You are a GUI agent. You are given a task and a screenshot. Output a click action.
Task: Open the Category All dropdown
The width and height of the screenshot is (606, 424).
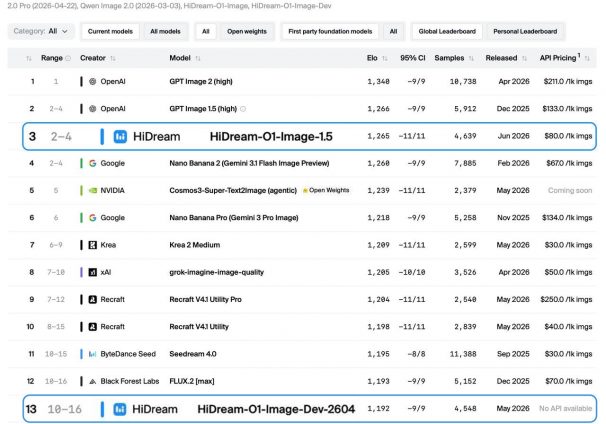tap(41, 31)
